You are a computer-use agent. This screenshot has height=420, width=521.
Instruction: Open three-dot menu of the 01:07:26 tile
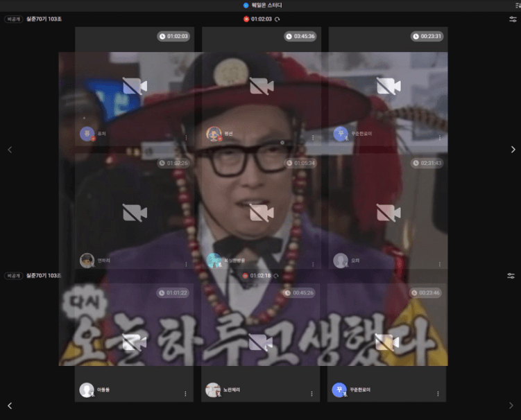pos(186,264)
